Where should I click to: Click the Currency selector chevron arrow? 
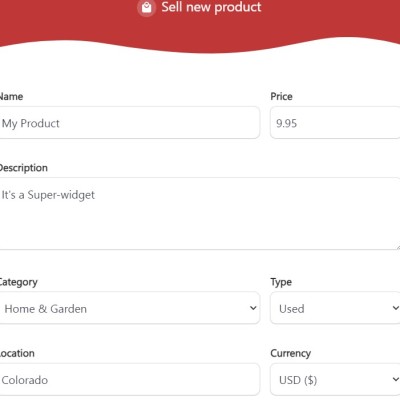coord(396,379)
